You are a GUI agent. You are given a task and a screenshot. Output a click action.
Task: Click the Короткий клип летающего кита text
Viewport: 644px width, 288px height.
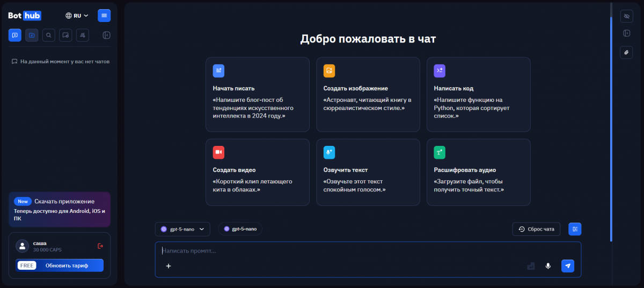[252, 186]
